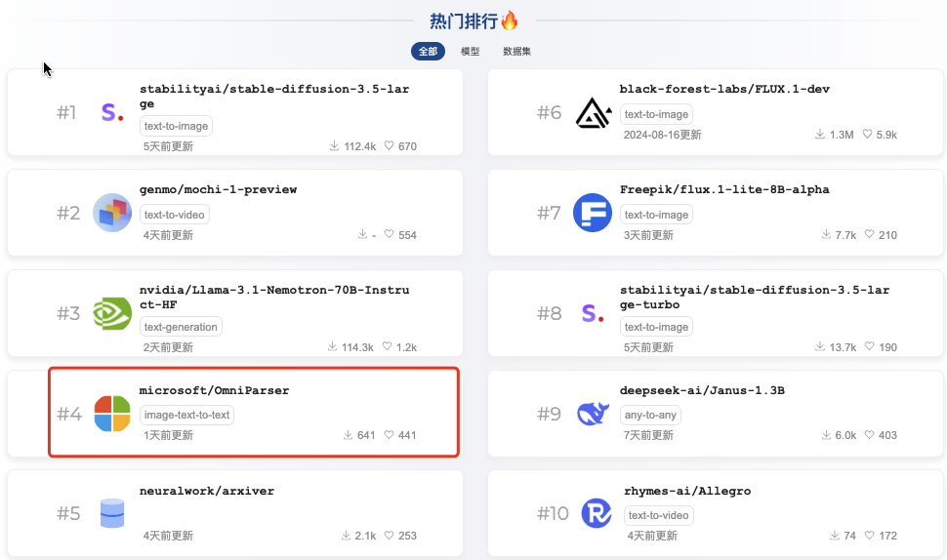Click the heart icon beside 403 likes
947x560 pixels.
(x=869, y=434)
